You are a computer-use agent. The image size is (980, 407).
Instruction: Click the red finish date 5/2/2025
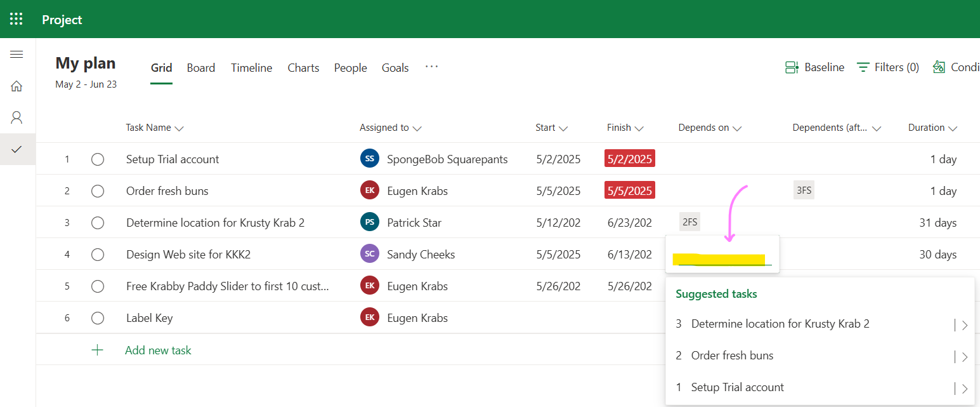point(630,159)
